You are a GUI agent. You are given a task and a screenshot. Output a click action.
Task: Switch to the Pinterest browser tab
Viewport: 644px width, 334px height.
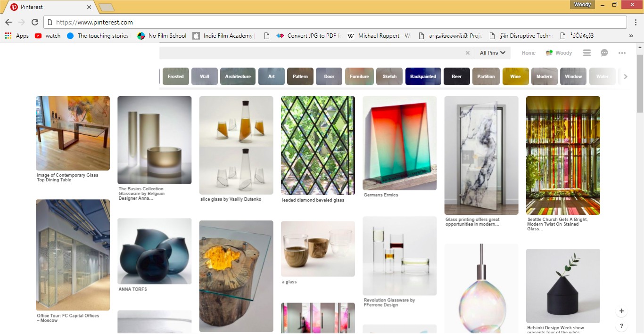click(x=50, y=7)
